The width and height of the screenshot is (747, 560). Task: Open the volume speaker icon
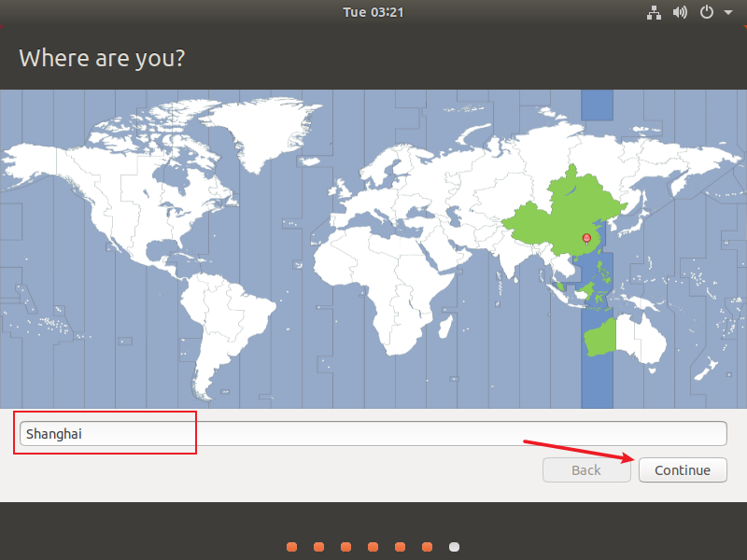(x=680, y=12)
